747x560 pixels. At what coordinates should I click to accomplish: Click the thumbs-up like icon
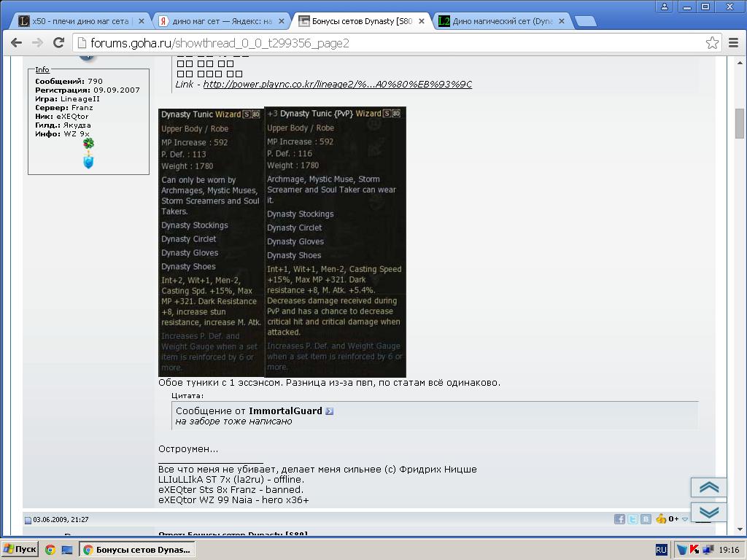click(x=661, y=519)
